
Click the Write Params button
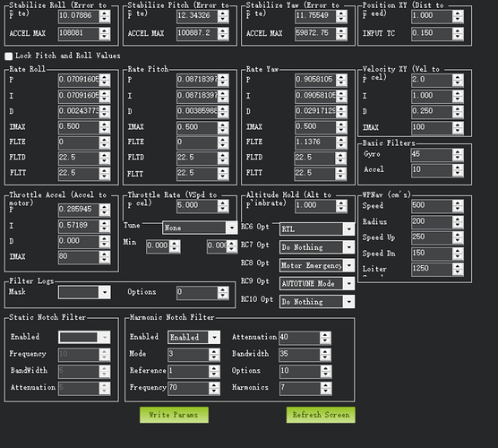174,415
